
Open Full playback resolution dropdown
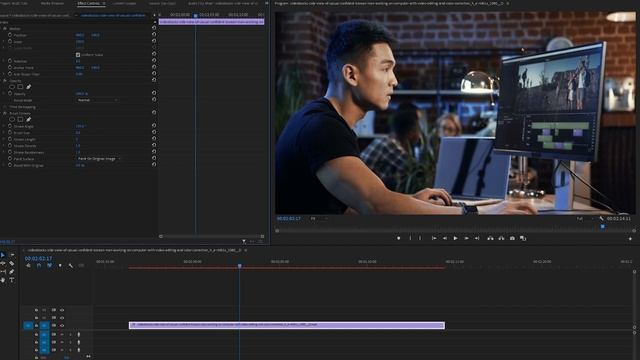pyautogui.click(x=585, y=219)
